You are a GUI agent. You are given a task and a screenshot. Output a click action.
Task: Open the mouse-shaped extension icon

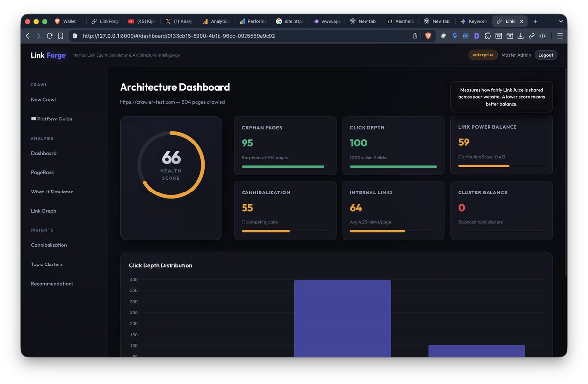coord(444,36)
